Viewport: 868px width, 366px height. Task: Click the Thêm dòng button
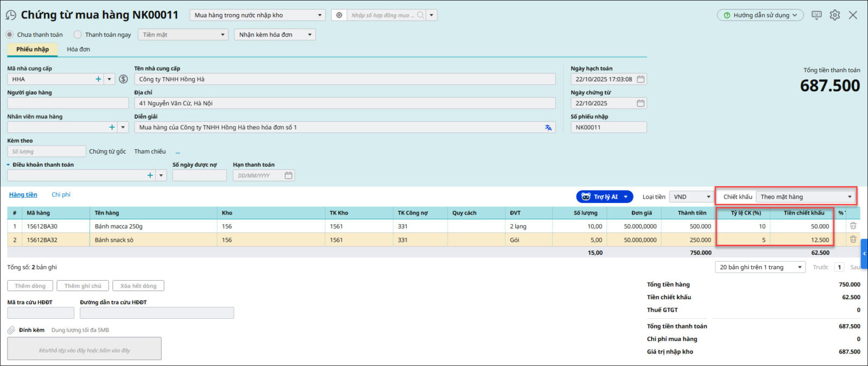(x=30, y=286)
